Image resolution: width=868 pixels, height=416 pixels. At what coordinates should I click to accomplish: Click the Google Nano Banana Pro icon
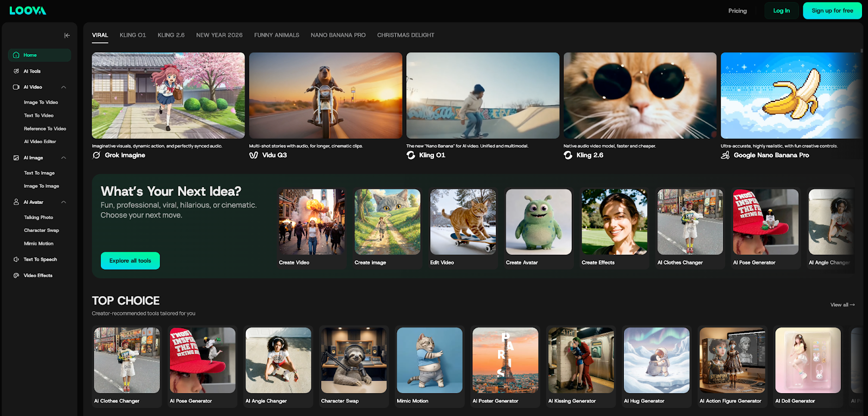pyautogui.click(x=725, y=155)
